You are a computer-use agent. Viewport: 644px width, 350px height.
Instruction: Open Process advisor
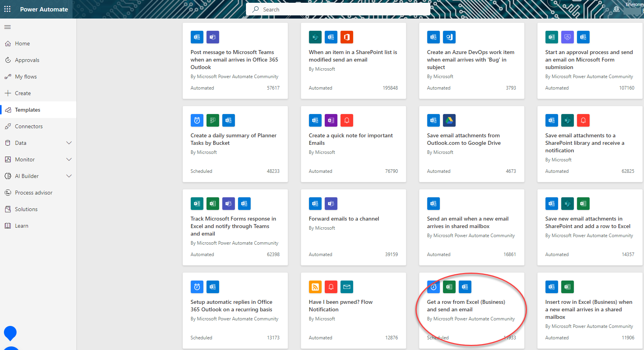pos(38,193)
